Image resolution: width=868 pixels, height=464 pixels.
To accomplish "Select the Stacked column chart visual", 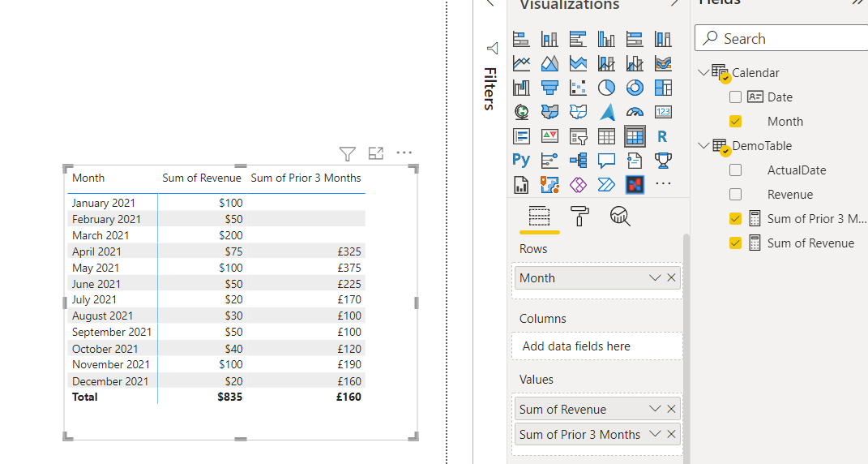I will (549, 39).
